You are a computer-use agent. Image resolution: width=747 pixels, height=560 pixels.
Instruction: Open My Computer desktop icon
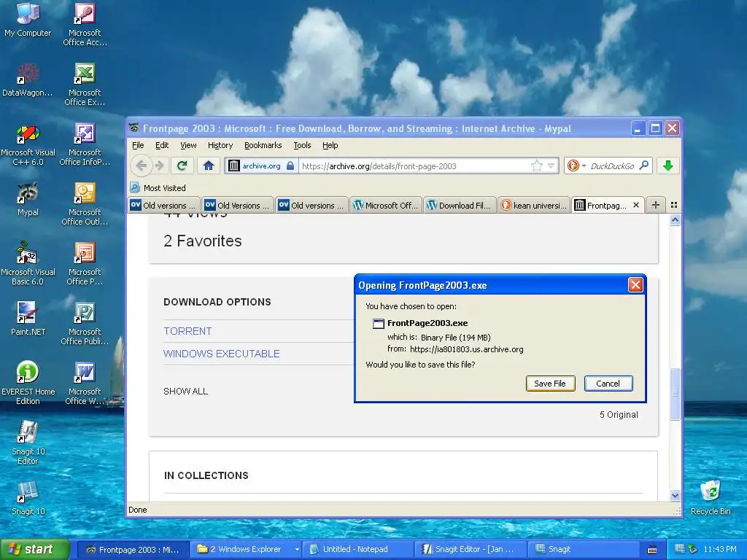[x=28, y=20]
